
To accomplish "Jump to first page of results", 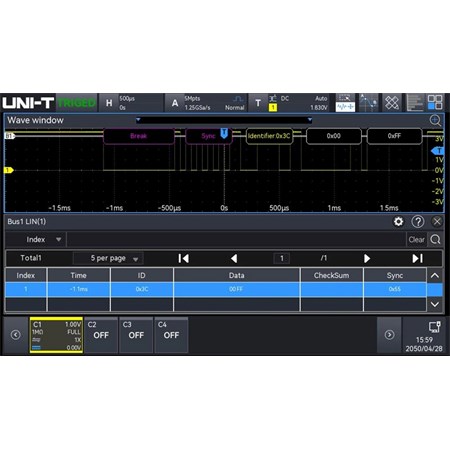I will coord(183,258).
